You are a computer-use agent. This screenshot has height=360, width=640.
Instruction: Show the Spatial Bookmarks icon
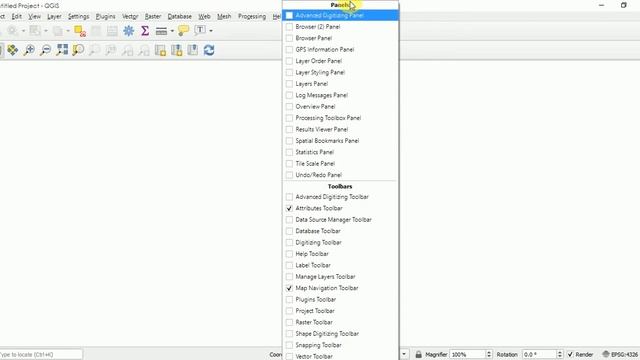pos(193,50)
